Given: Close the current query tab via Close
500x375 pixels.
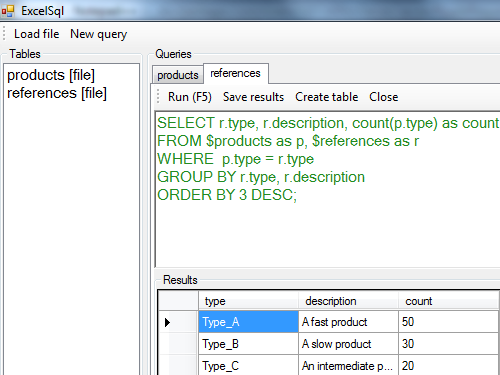Looking at the screenshot, I should click(384, 97).
